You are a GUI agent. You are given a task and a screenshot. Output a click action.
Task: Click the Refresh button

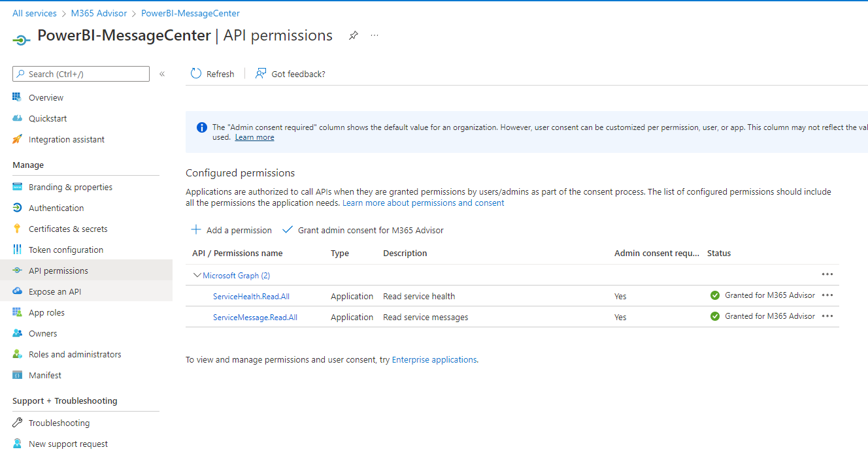click(212, 74)
